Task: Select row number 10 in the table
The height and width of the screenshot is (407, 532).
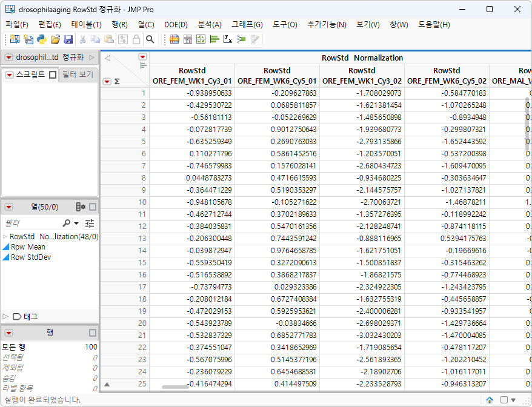Action: pos(142,202)
